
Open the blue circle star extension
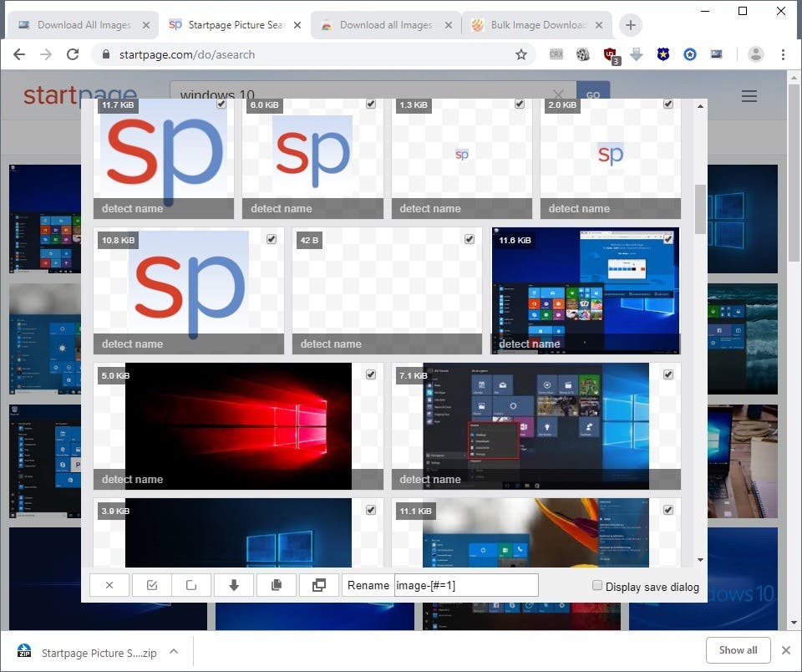(x=689, y=54)
